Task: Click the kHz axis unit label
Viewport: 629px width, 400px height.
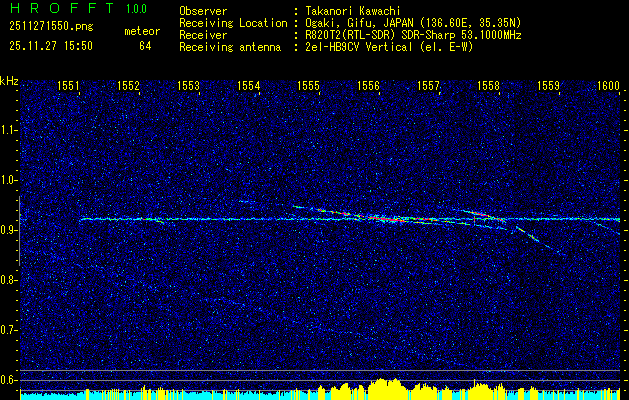Action: click(9, 81)
